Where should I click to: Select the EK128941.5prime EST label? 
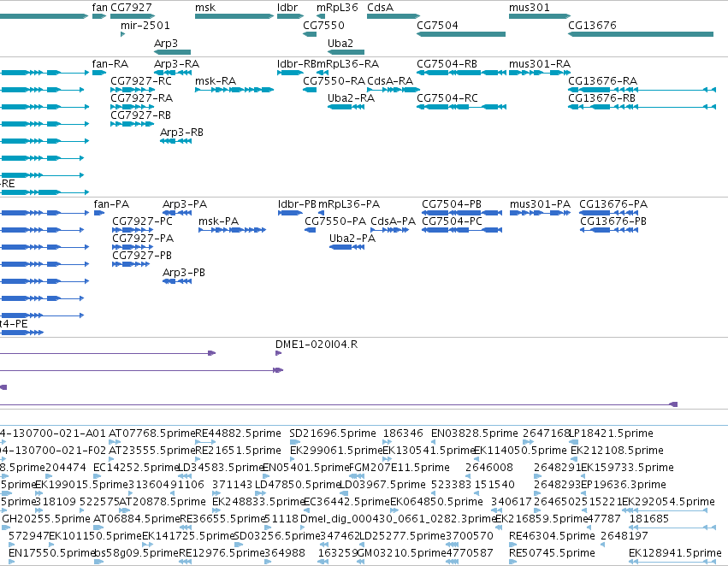[x=675, y=553]
